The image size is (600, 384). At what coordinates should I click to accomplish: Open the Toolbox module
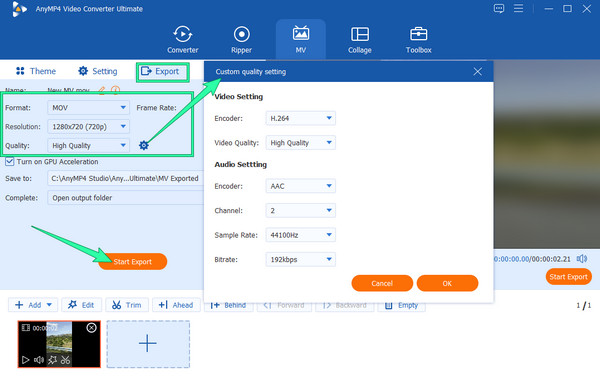(419, 39)
